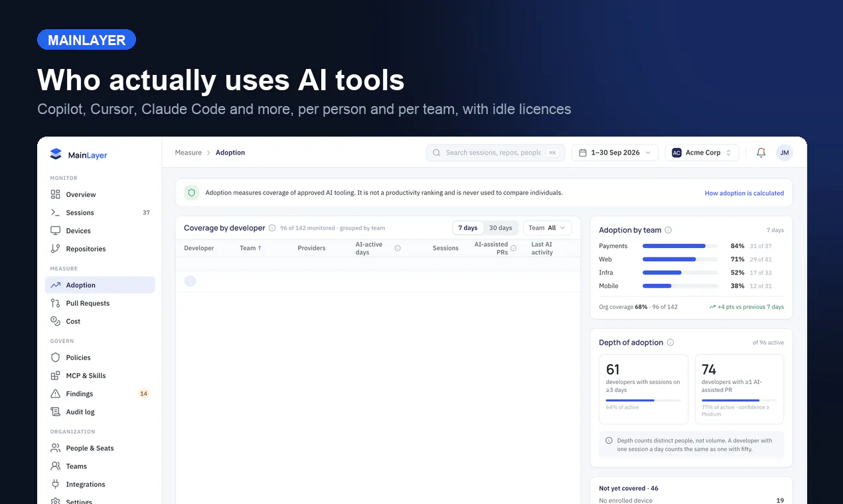The height and width of the screenshot is (504, 843).
Task: Click info icon next to AI-active days
Action: click(x=398, y=248)
